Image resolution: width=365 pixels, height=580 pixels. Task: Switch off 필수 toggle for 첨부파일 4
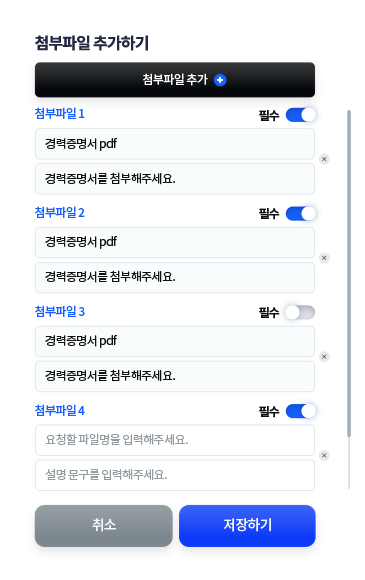[300, 411]
